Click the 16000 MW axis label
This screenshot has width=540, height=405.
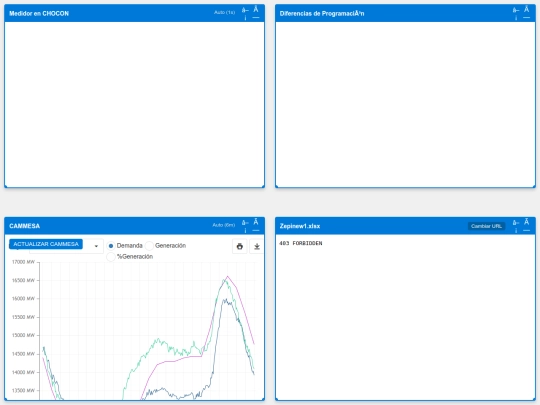(23, 299)
